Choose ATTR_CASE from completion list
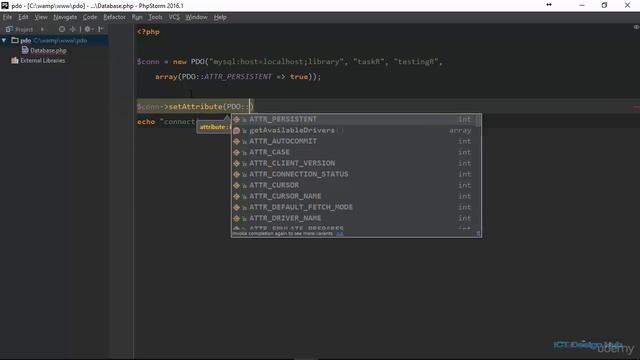The width and height of the screenshot is (640, 360). 353,152
